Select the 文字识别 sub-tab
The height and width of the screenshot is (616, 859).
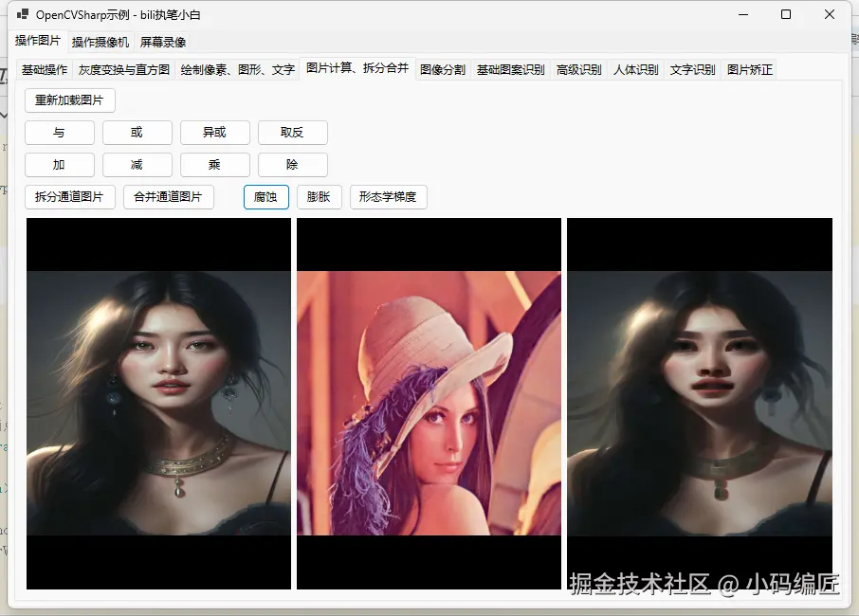[x=692, y=69]
